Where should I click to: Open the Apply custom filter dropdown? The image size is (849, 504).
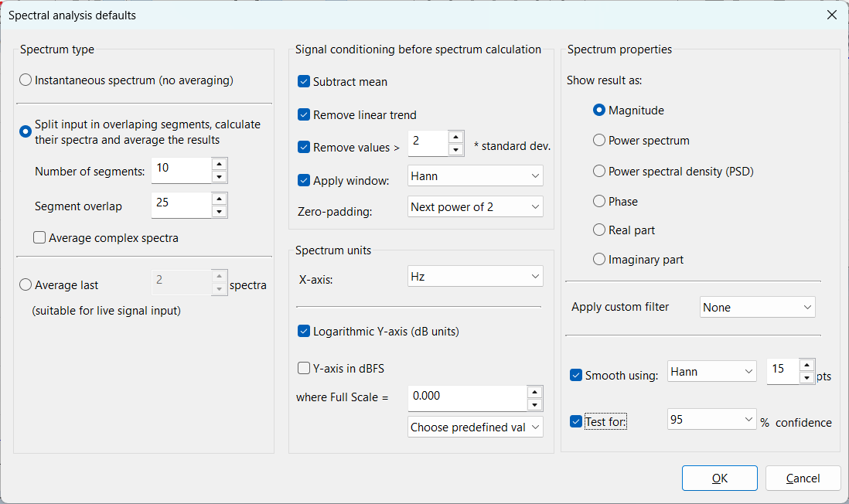[x=757, y=308]
